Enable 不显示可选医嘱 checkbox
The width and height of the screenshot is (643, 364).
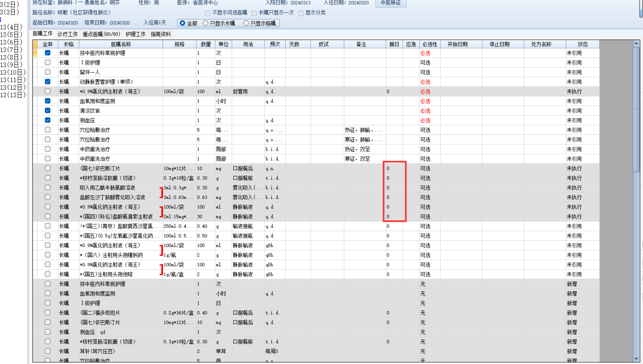pos(207,13)
